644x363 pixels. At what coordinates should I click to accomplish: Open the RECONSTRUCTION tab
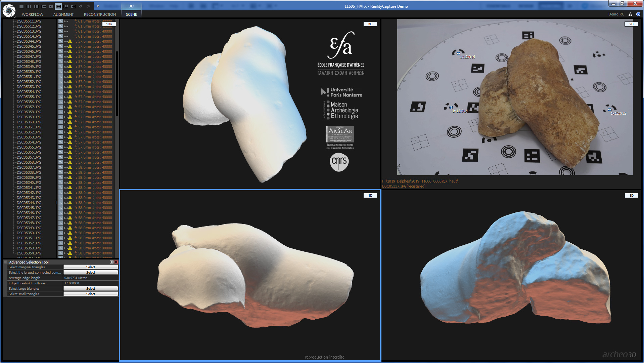pos(100,14)
